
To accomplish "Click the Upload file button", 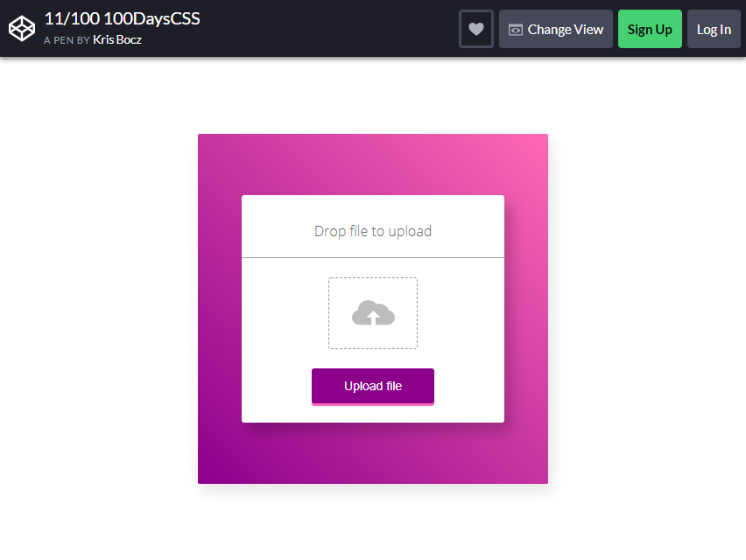I will click(x=373, y=387).
